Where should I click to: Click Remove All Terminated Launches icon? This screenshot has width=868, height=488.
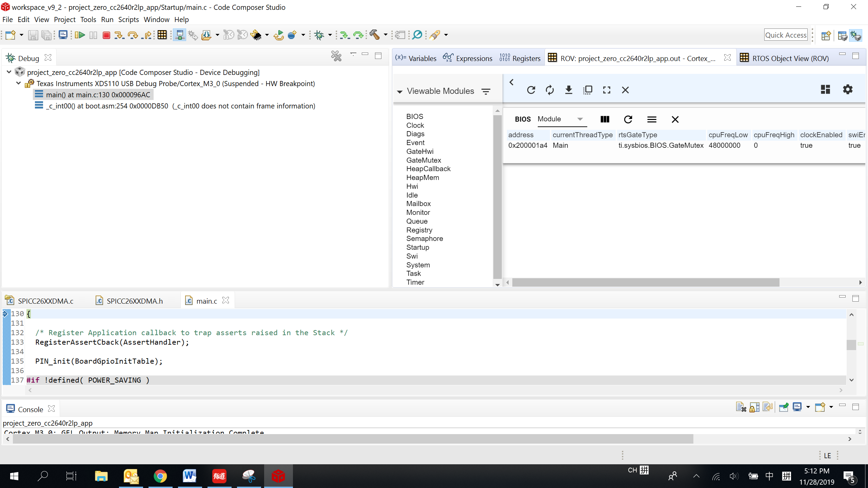point(336,56)
